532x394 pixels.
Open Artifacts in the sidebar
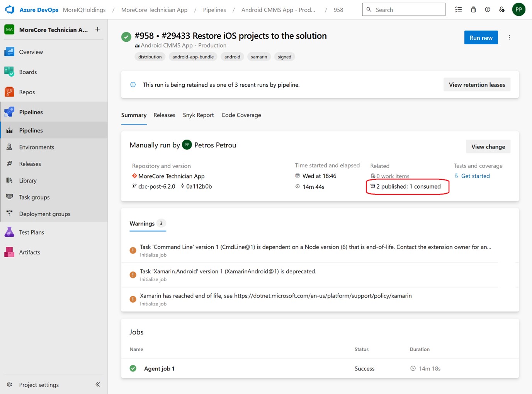[29, 252]
